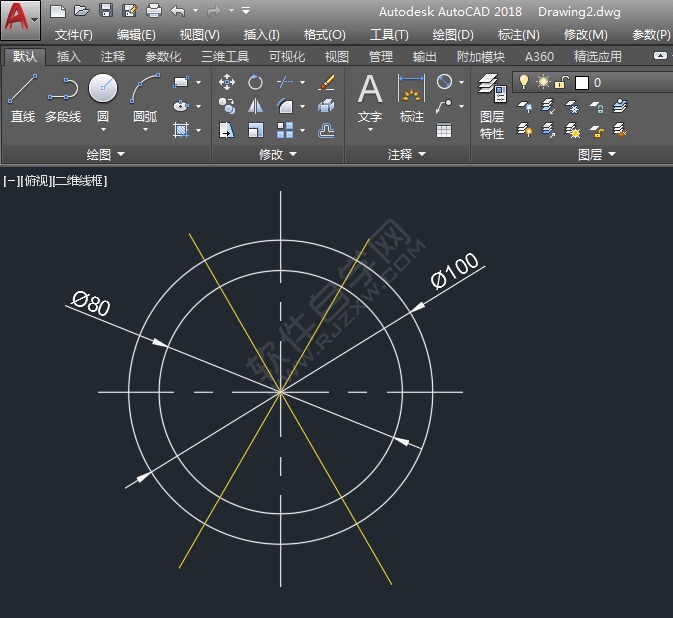
Task: Click the white layer color swatch
Action: point(582,82)
